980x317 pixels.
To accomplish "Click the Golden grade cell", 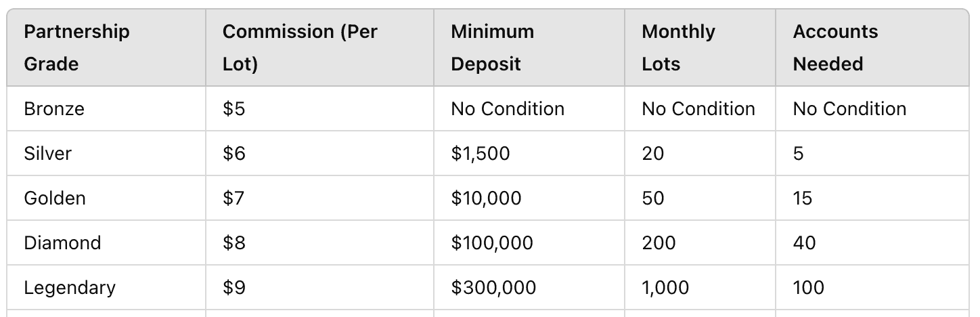I will tap(55, 198).
